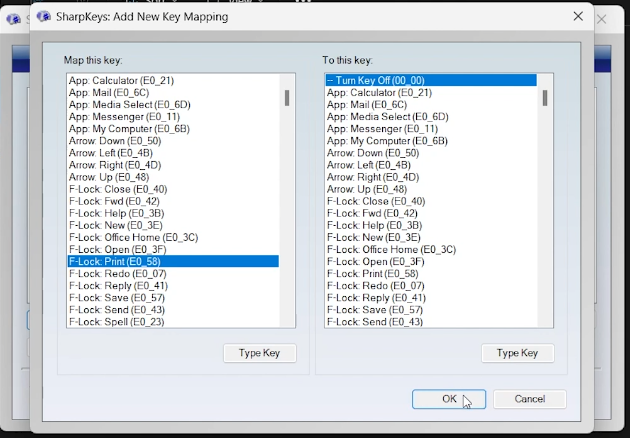
Task: Pick Arrow: Up (E0_48) in right list
Action: click(367, 189)
